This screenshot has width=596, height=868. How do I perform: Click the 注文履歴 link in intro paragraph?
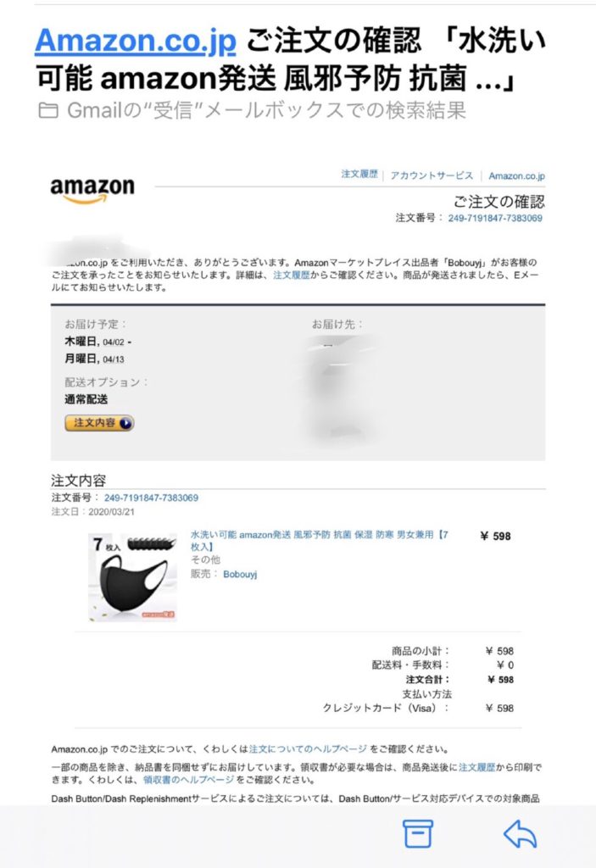point(292,275)
